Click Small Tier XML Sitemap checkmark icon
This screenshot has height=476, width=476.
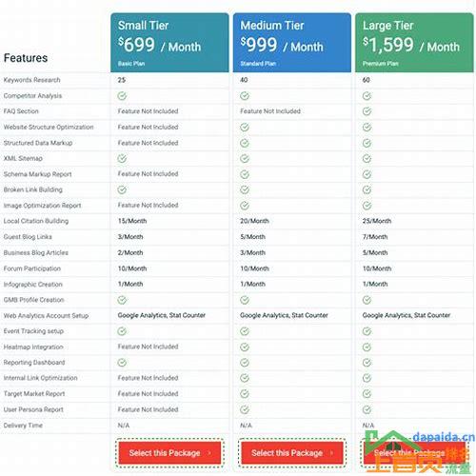pos(122,158)
